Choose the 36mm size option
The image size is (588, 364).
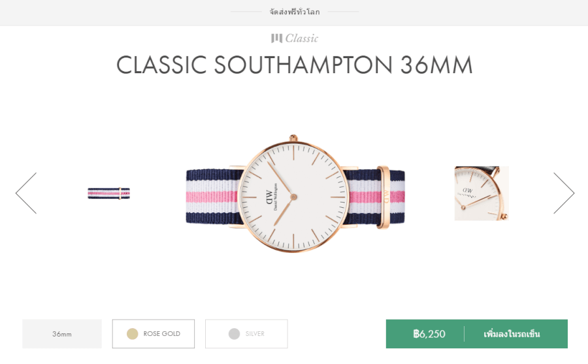point(62,334)
